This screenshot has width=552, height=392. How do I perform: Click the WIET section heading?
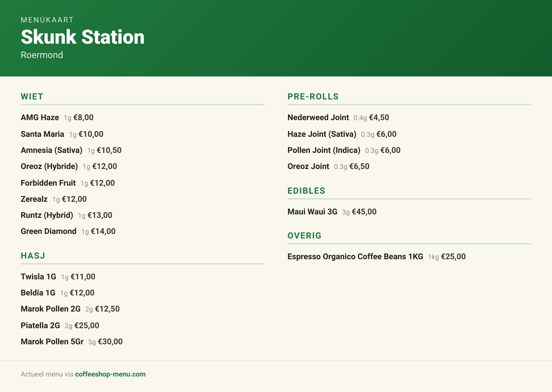point(32,97)
